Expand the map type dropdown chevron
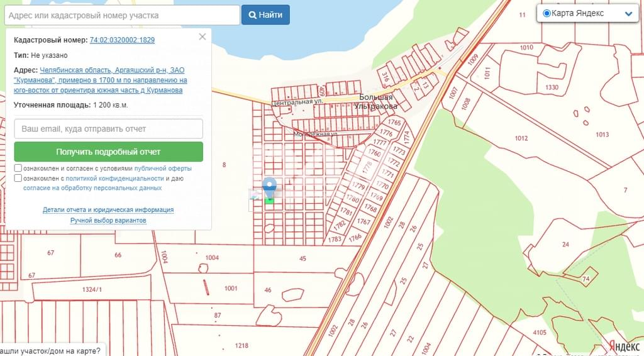Screen dimensions: 644x356 (x=628, y=13)
